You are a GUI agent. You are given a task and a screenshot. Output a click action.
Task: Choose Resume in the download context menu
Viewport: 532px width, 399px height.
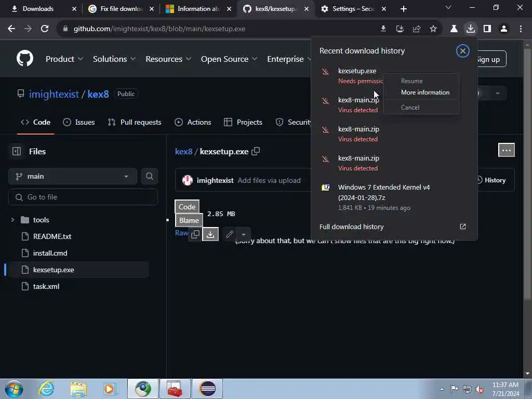(421, 81)
